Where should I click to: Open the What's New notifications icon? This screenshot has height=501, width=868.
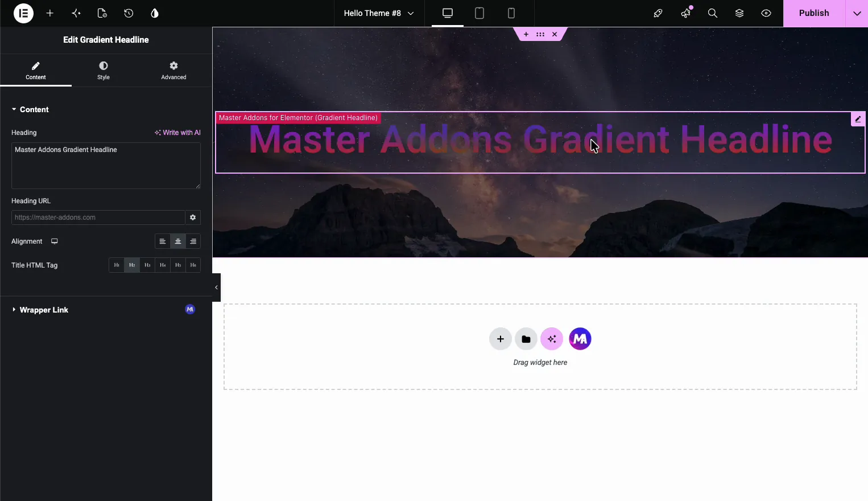(x=686, y=13)
